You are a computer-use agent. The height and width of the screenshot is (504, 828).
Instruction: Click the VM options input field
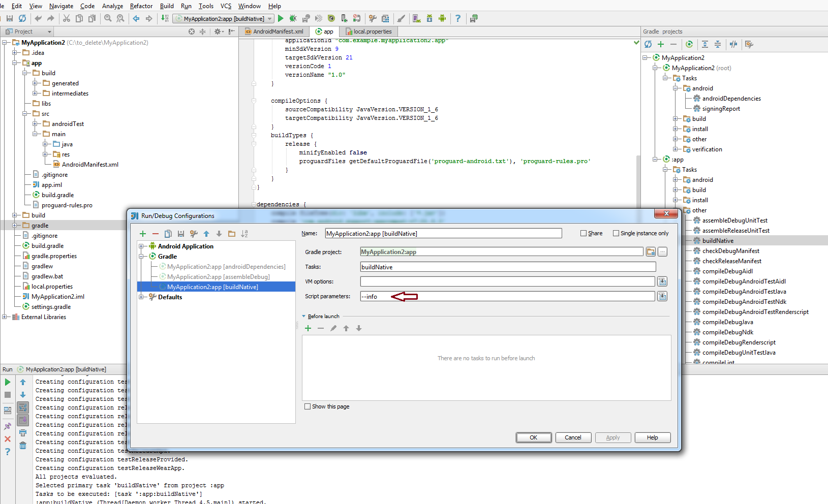point(508,281)
